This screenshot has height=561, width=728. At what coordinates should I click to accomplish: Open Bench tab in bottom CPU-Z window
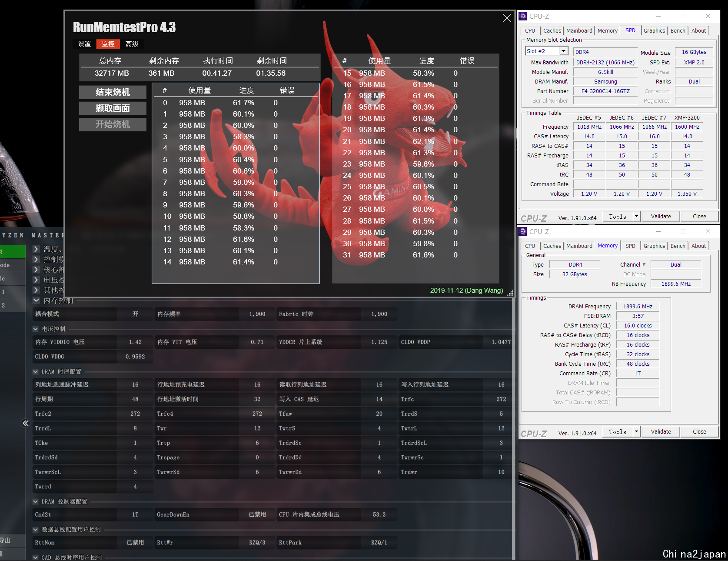(678, 246)
